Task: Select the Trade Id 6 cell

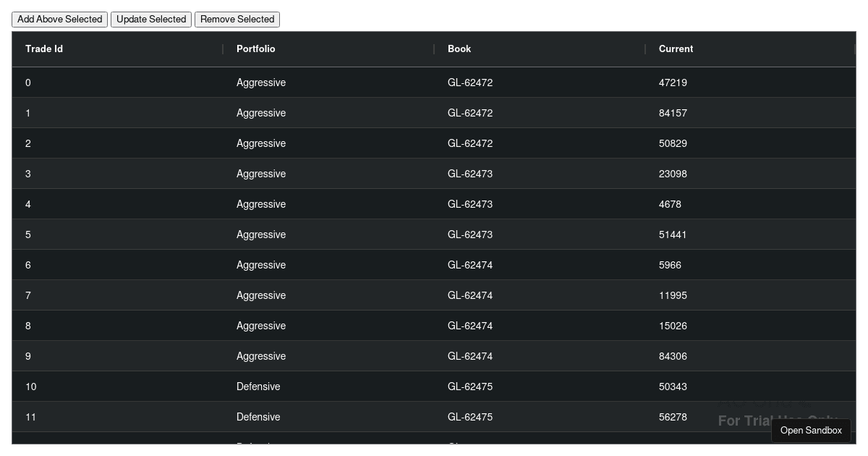Action: [x=118, y=265]
